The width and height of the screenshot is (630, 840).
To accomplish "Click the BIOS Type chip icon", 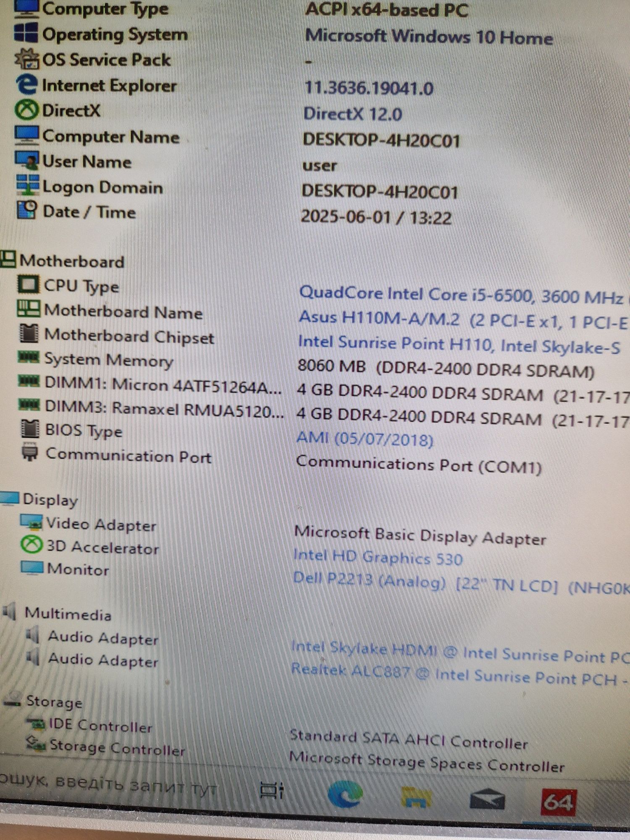I will [x=30, y=428].
